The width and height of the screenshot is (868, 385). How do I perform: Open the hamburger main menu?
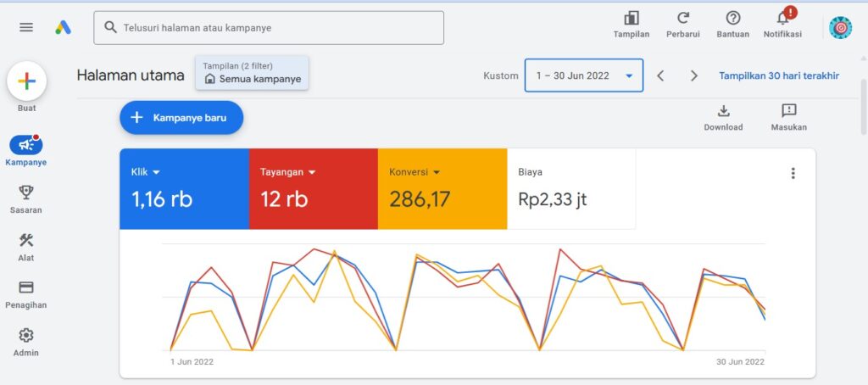pos(26,27)
